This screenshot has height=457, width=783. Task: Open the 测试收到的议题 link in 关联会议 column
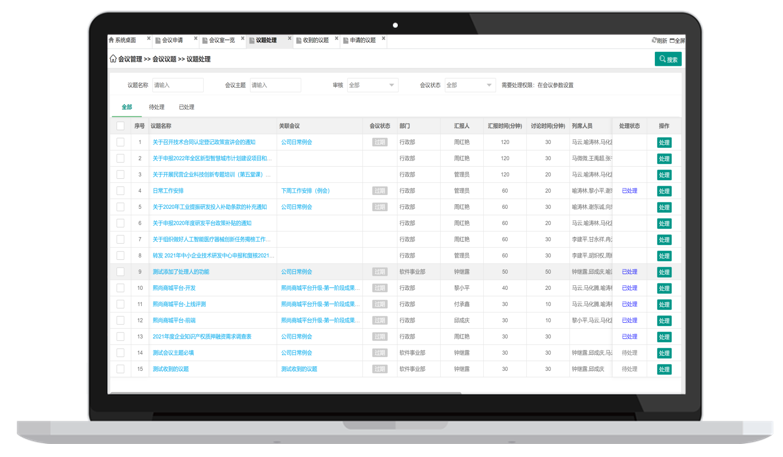tap(299, 369)
